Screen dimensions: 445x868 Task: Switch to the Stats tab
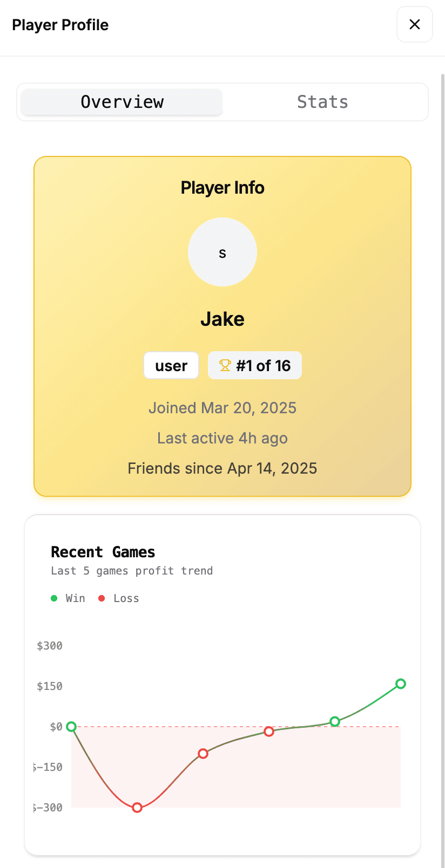322,102
